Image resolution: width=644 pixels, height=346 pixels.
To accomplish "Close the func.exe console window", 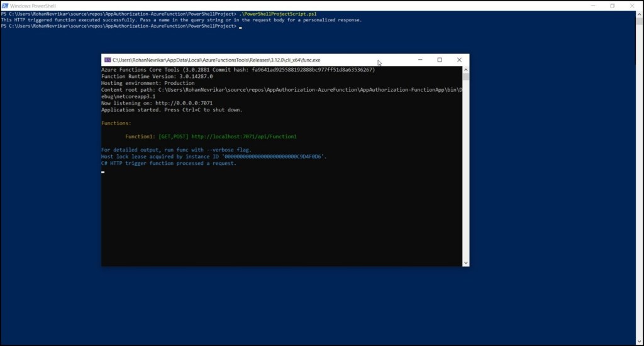I will click(x=459, y=60).
